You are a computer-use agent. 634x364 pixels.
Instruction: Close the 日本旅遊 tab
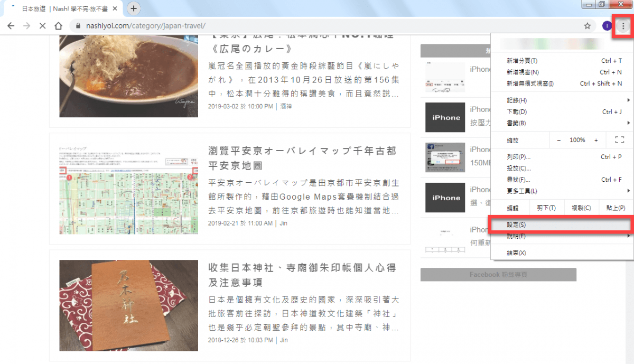(x=115, y=9)
